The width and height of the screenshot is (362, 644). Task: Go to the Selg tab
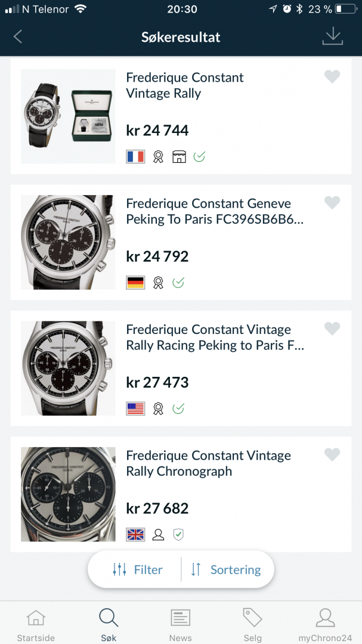[252, 626]
